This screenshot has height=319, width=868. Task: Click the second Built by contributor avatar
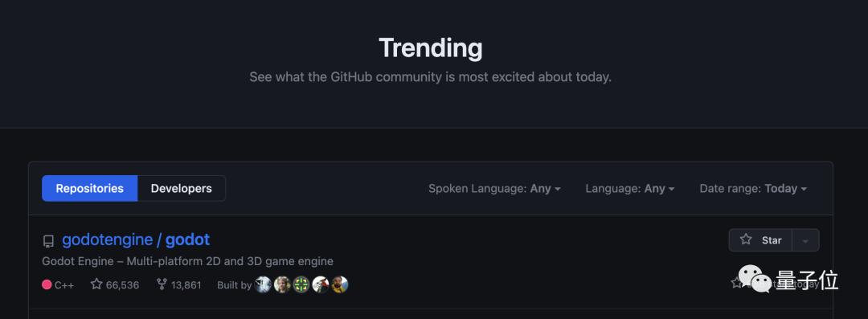[282, 284]
